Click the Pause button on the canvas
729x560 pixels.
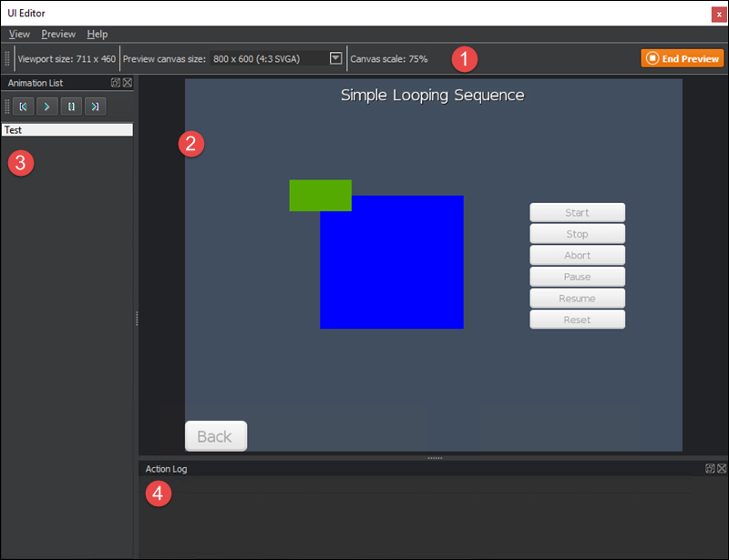coord(577,276)
